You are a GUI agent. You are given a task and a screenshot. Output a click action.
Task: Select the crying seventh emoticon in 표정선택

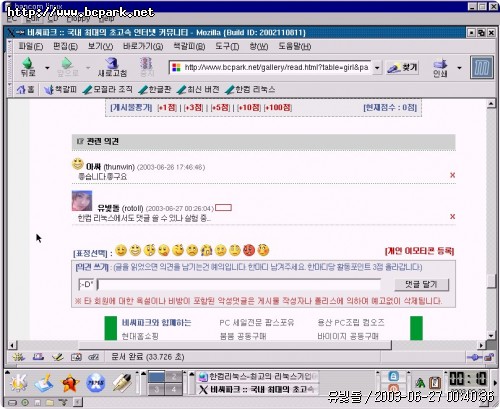pyautogui.click(x=206, y=250)
